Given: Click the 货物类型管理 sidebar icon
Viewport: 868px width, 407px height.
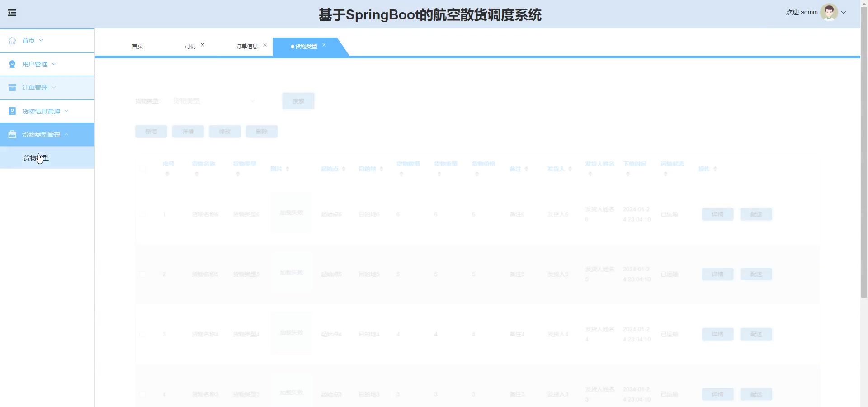Looking at the screenshot, I should (12, 135).
